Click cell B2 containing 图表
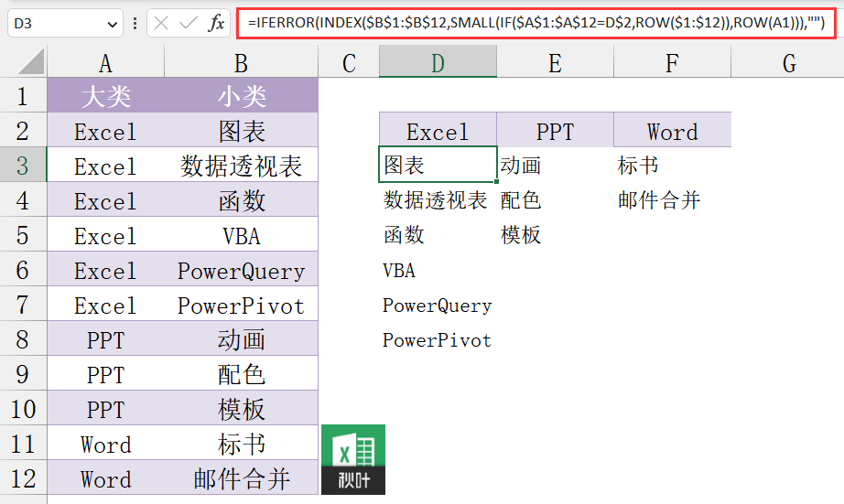Image resolution: width=844 pixels, height=504 pixels. (241, 131)
